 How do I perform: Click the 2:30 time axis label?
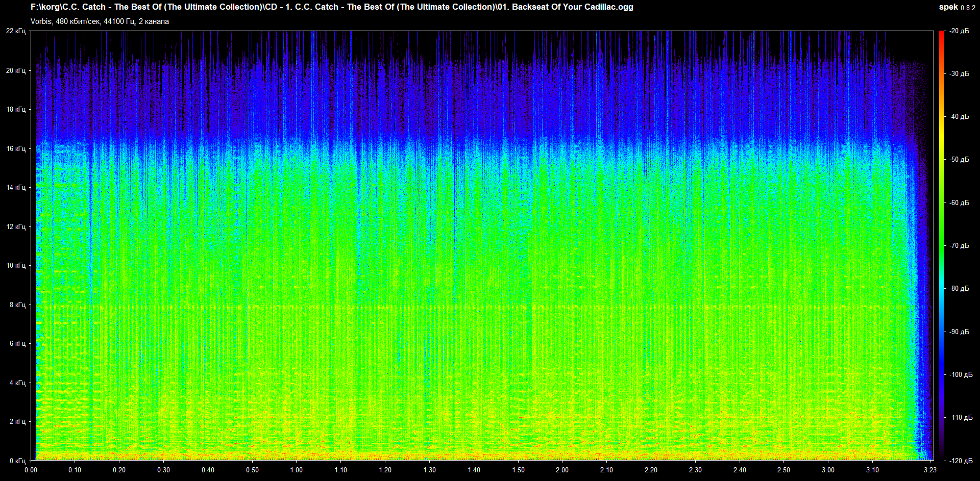695,470
